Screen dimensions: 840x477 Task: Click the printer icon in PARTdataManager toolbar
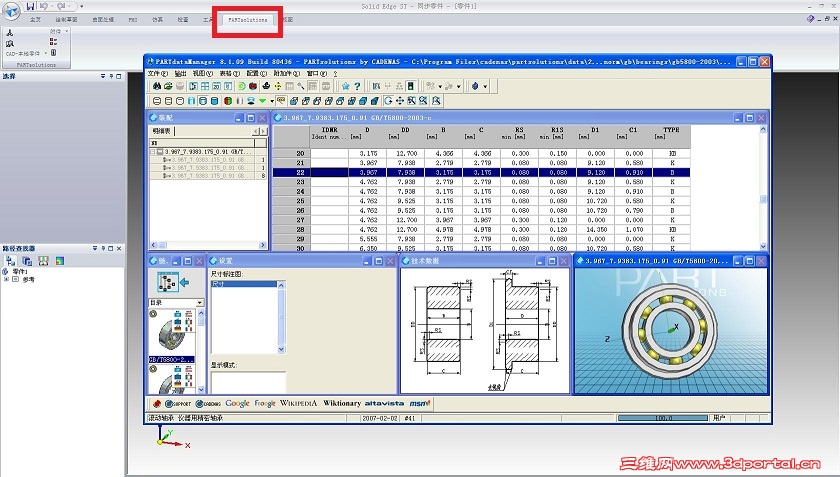point(180,86)
